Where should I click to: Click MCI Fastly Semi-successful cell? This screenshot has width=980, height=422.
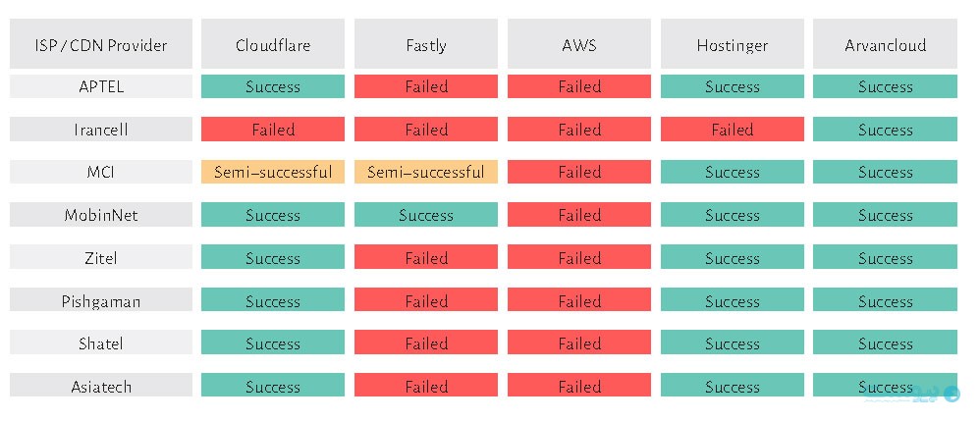(425, 172)
